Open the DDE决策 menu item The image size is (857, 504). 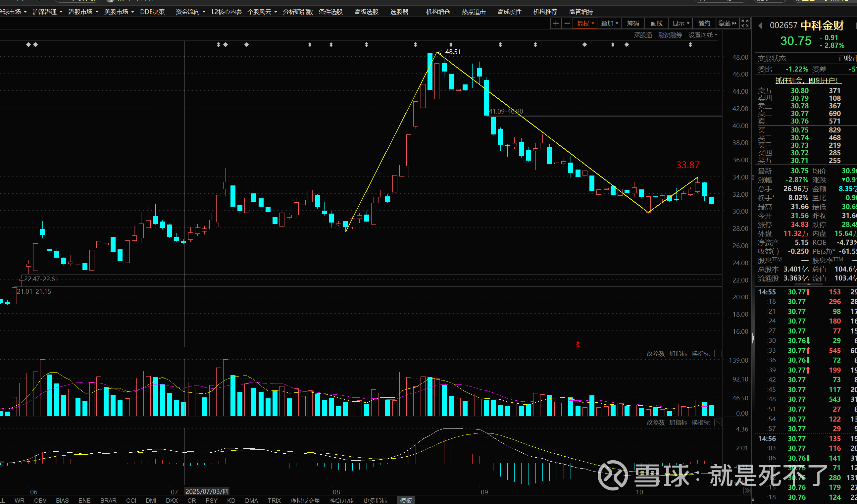click(152, 12)
